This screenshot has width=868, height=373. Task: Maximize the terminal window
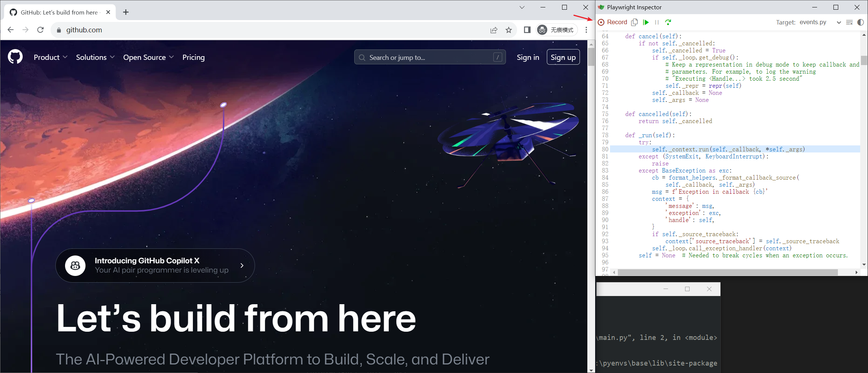[x=687, y=289]
